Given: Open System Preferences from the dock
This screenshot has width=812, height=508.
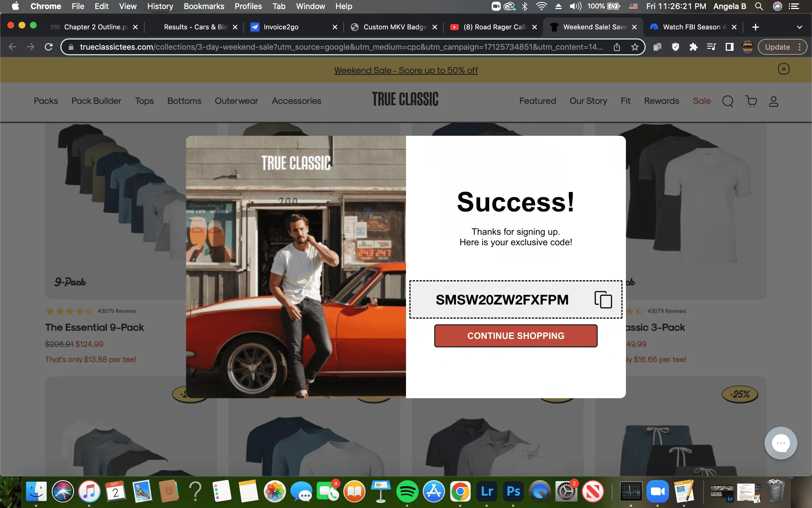Looking at the screenshot, I should 566,492.
